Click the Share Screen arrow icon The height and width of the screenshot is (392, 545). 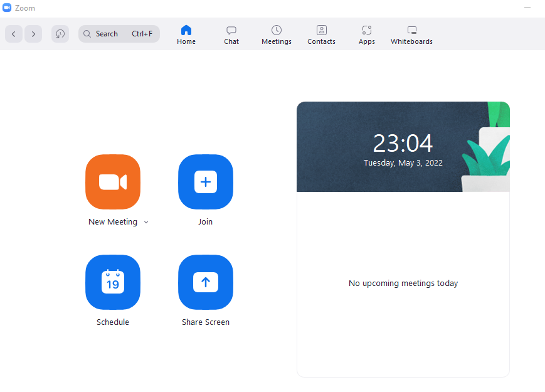pyautogui.click(x=206, y=282)
